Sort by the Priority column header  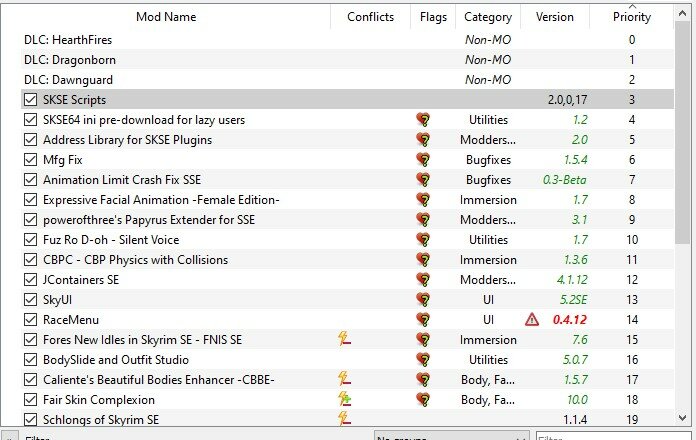[x=632, y=17]
